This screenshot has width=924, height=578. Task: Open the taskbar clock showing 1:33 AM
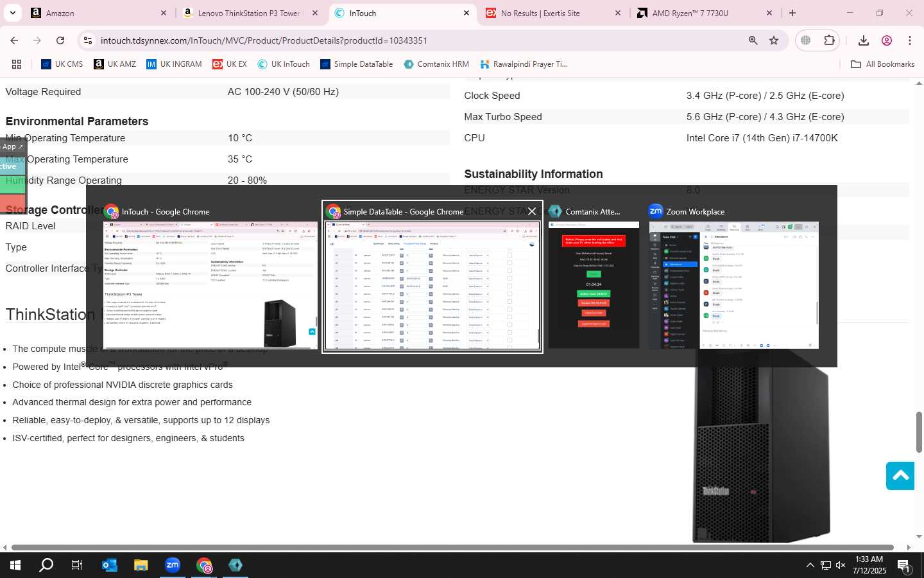tap(869, 565)
